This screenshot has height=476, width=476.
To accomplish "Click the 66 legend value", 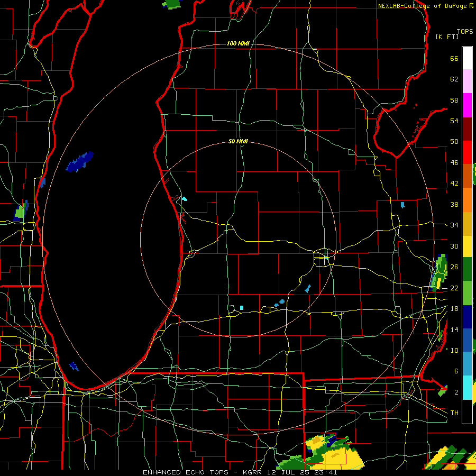I will (454, 58).
